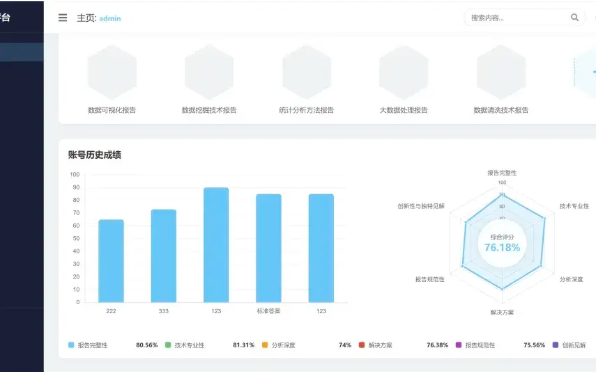
Task: Click the green 技术专业性 legend swatch
Action: tap(168, 345)
